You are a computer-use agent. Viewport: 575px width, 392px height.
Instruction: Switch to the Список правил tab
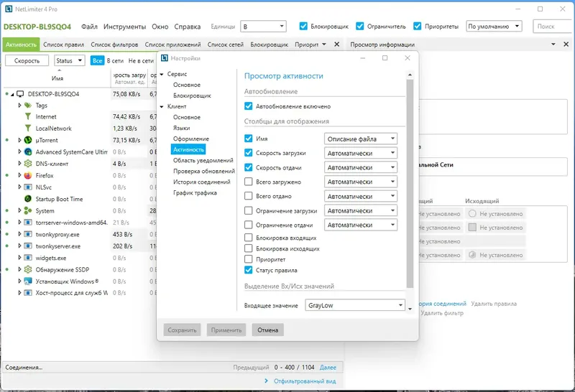(x=63, y=45)
